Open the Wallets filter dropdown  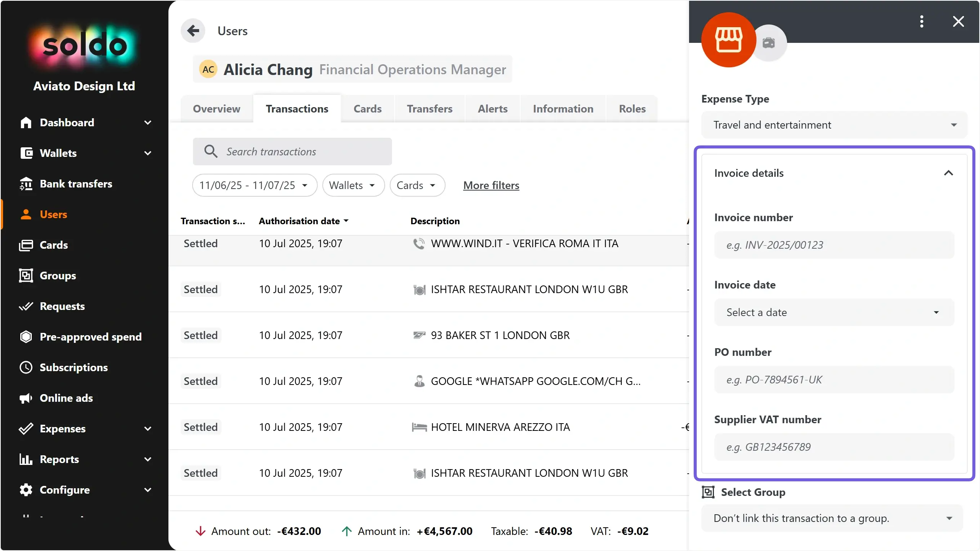[x=353, y=185]
